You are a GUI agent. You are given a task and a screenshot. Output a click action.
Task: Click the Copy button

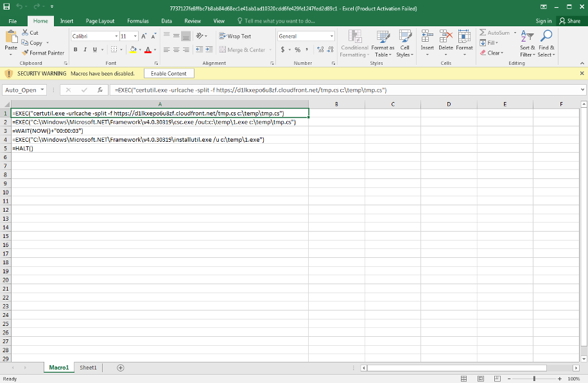tap(32, 43)
